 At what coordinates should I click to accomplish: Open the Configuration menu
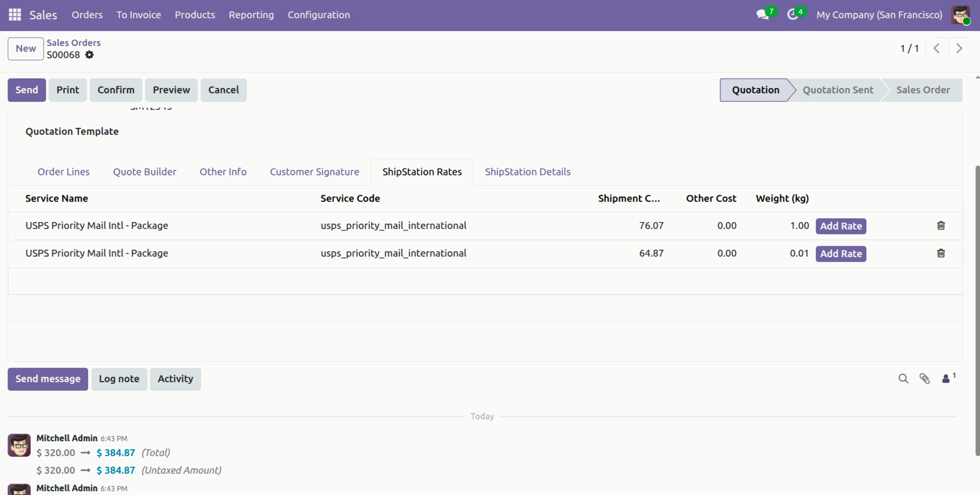coord(318,15)
